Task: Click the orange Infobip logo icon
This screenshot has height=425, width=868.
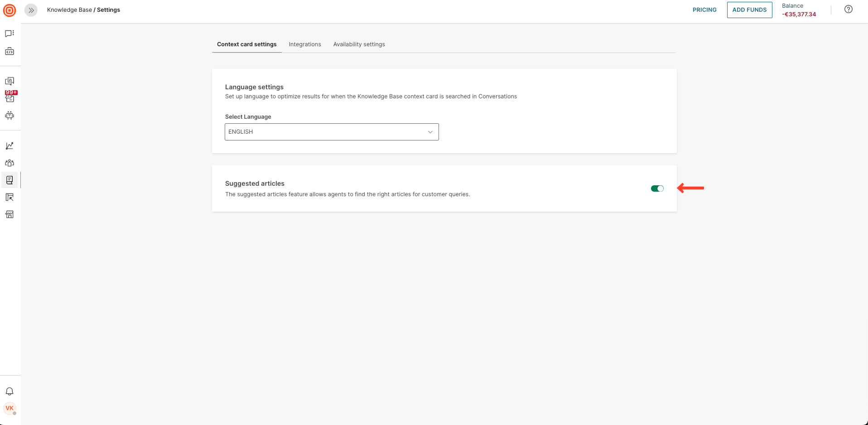Action: (10, 10)
